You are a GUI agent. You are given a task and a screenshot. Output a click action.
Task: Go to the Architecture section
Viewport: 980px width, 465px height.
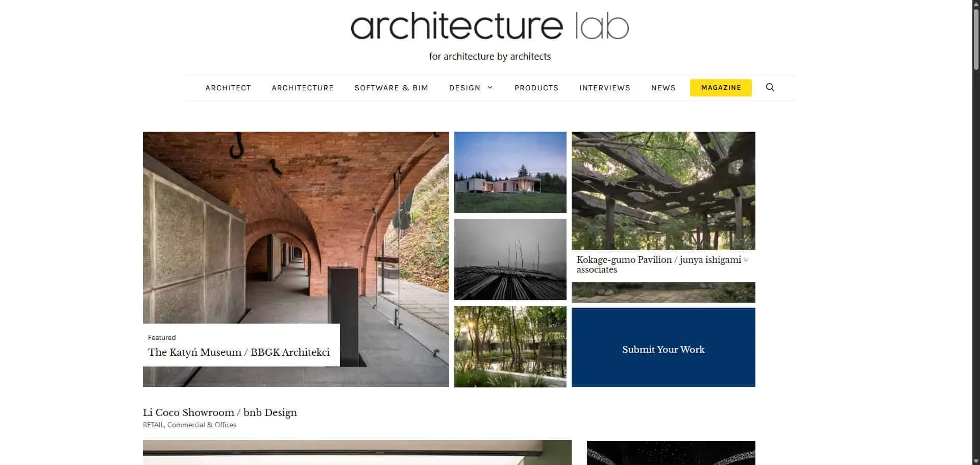coord(303,88)
